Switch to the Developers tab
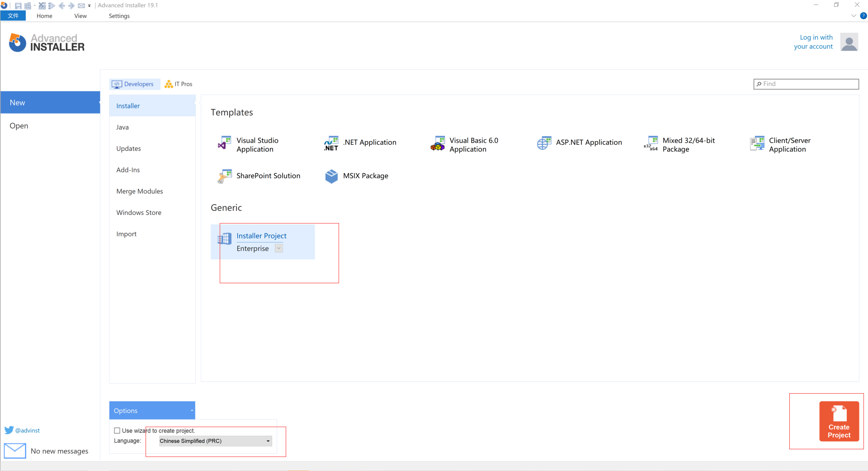This screenshot has height=471, width=868. [134, 84]
